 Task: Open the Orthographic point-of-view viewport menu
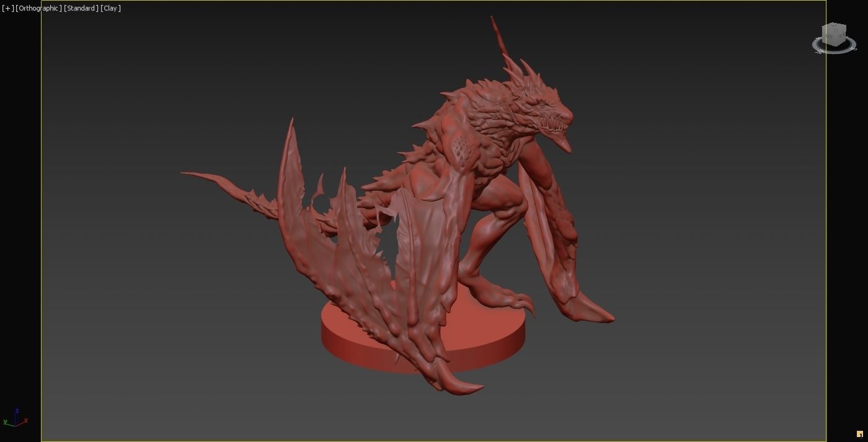pos(38,8)
